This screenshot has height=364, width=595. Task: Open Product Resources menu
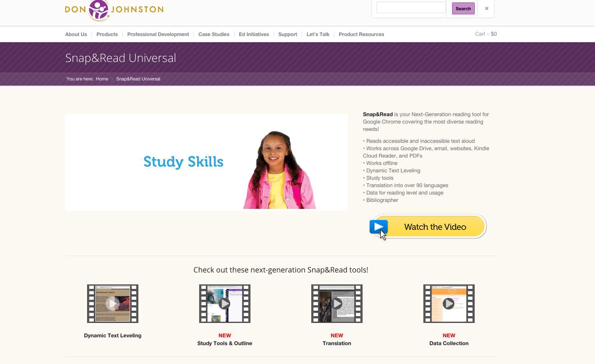pos(361,34)
